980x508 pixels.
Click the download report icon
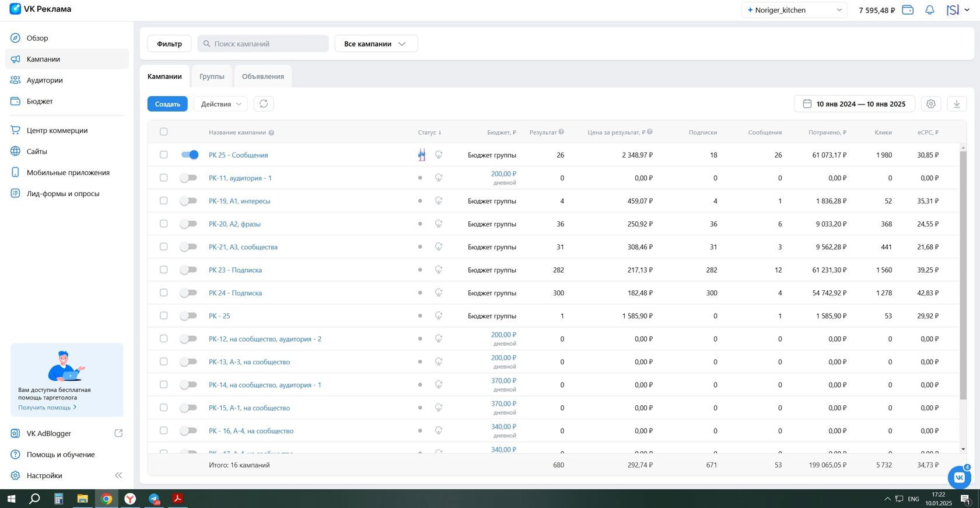[x=956, y=104]
